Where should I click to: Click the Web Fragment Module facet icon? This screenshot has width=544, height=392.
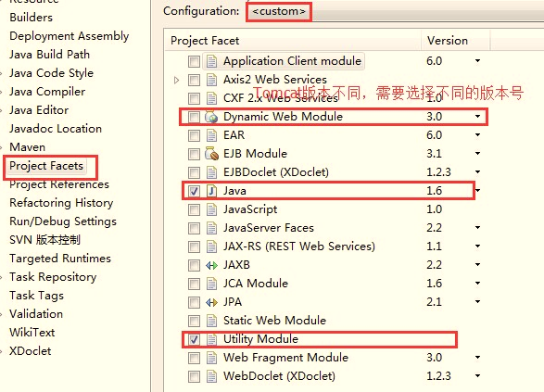coord(211,358)
